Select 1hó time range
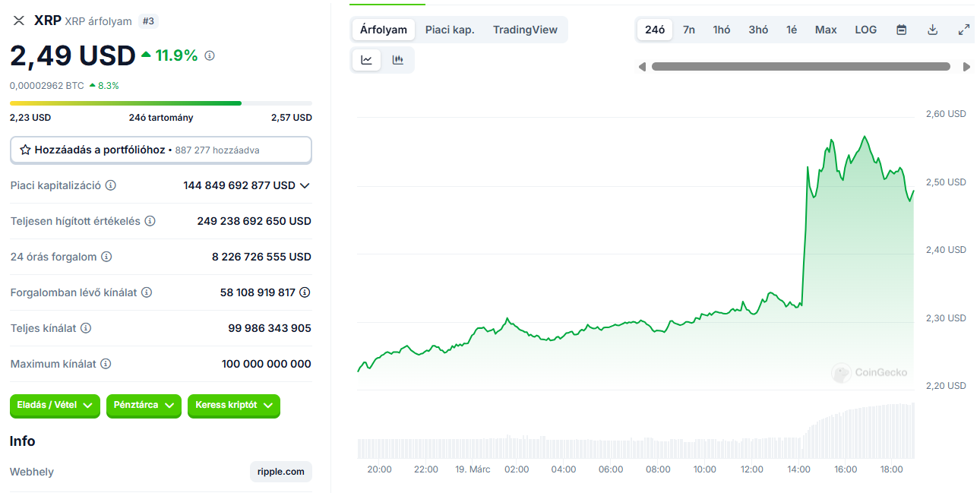 click(722, 30)
